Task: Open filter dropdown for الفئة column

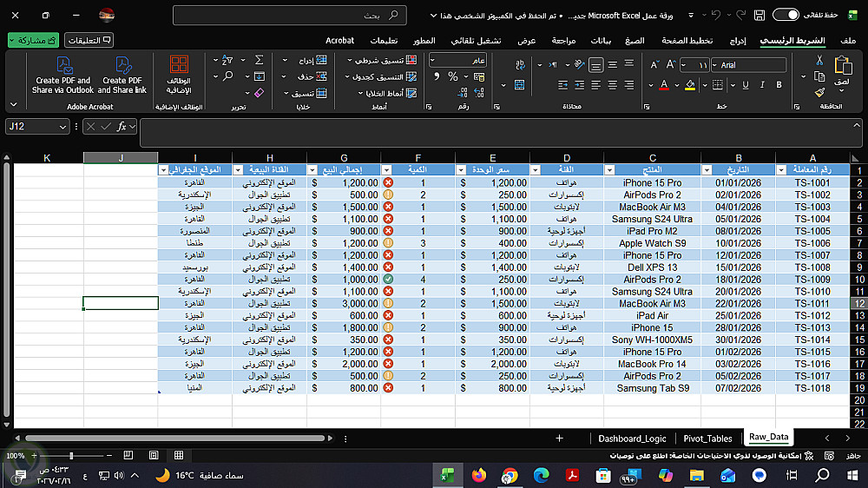Action: click(536, 170)
